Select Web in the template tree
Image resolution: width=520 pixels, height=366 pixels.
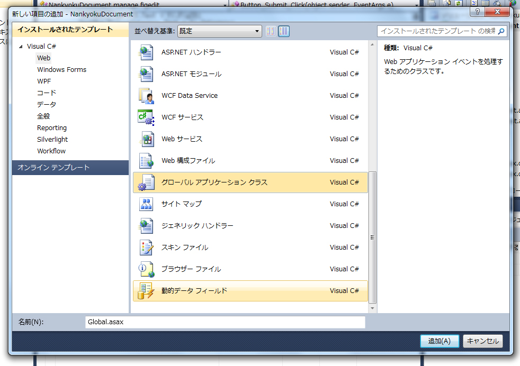point(44,58)
